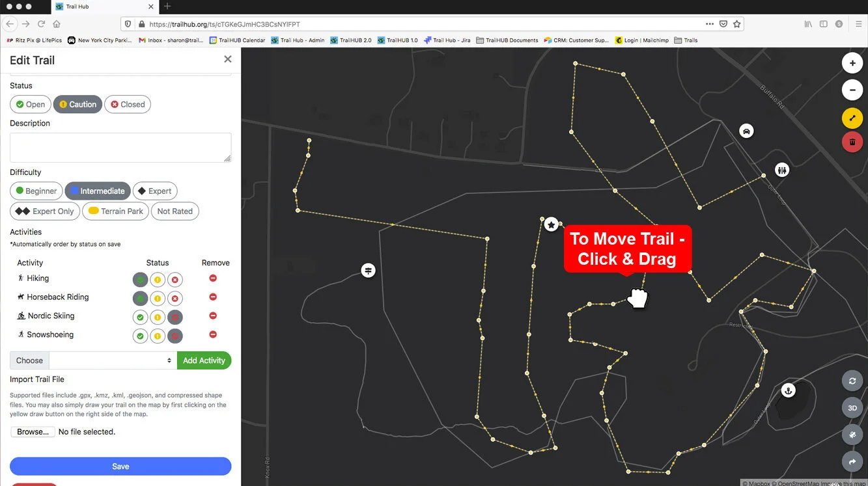Refresh the map with the rotate button
Image resolution: width=868 pixels, height=486 pixels.
(852, 381)
